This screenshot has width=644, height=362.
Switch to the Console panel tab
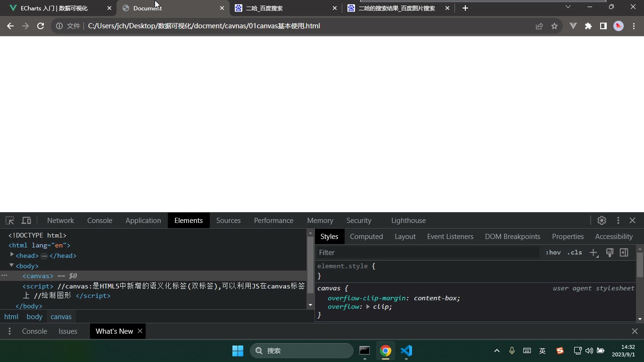99,220
